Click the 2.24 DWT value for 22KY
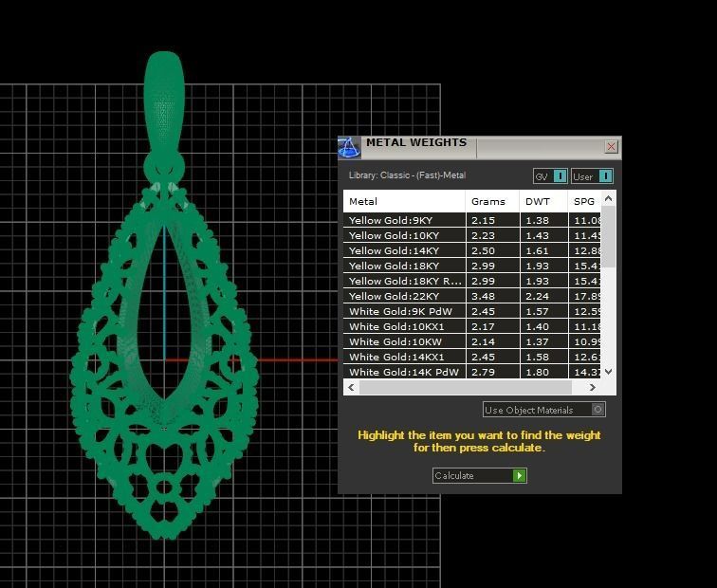Image resolution: width=717 pixels, height=588 pixels. [x=537, y=296]
